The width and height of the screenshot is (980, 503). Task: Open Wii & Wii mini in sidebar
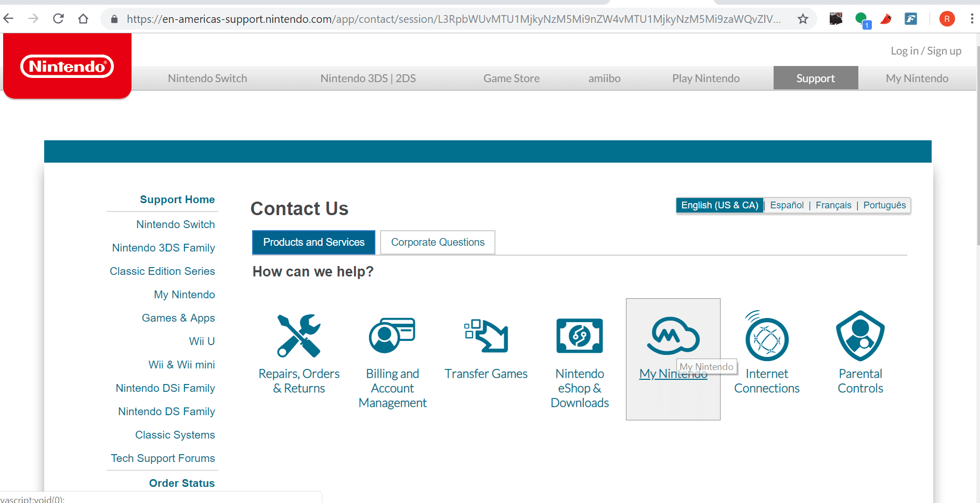pos(181,365)
